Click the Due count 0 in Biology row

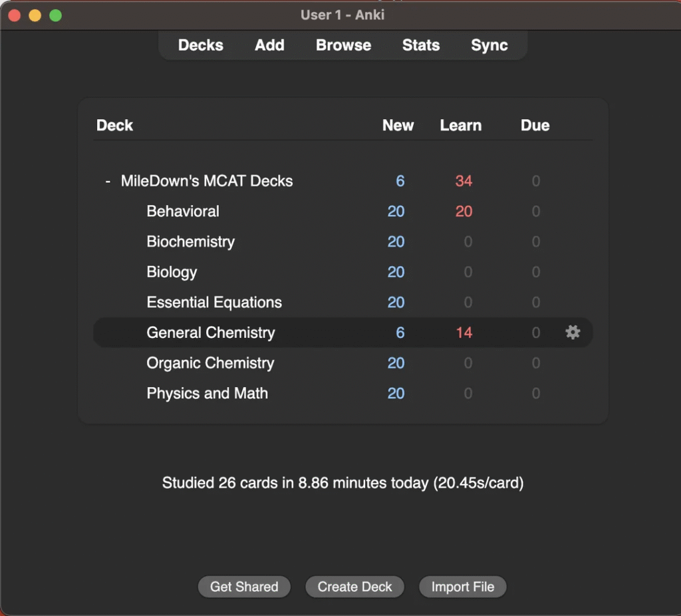point(536,272)
